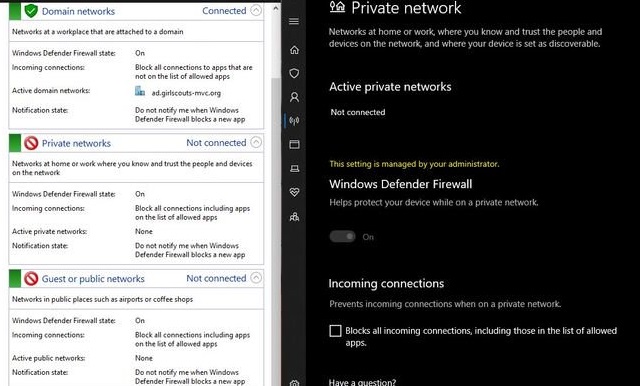Select Firewall & network protection icon
The image size is (640, 386).
[294, 121]
